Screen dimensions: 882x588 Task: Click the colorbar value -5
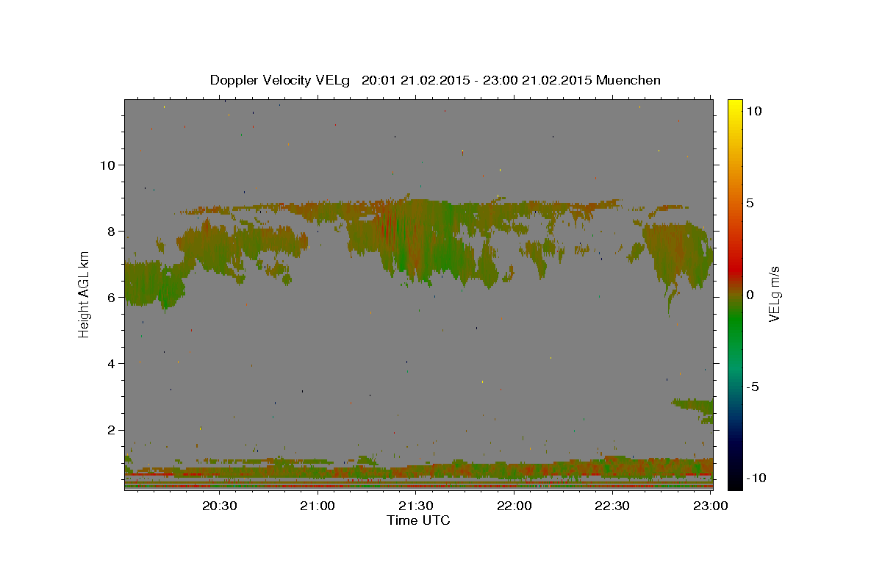[x=753, y=387]
